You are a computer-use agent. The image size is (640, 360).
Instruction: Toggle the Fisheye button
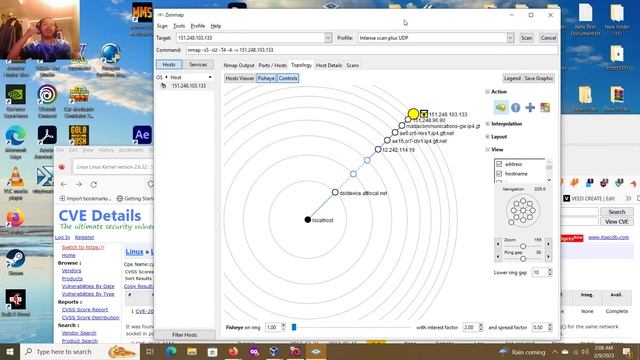tap(266, 78)
